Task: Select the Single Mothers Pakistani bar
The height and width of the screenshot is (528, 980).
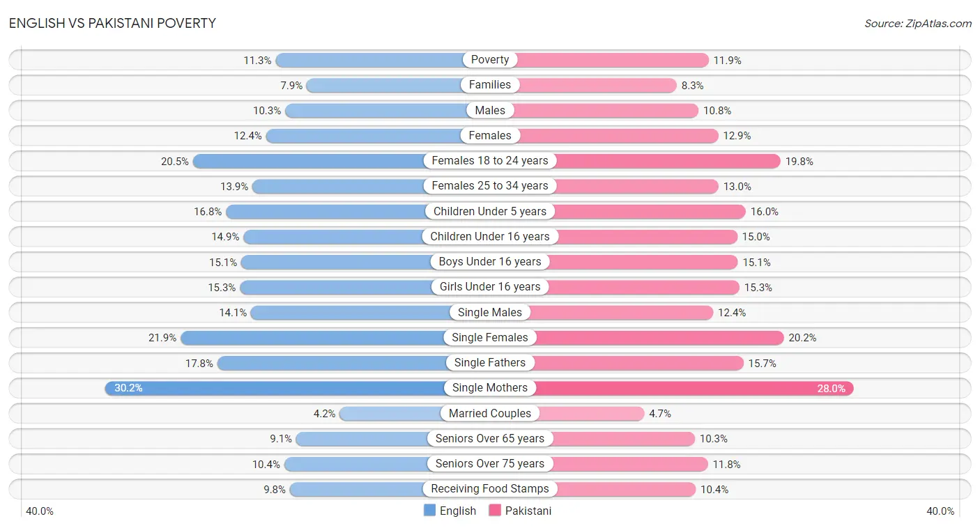Action: click(x=672, y=388)
